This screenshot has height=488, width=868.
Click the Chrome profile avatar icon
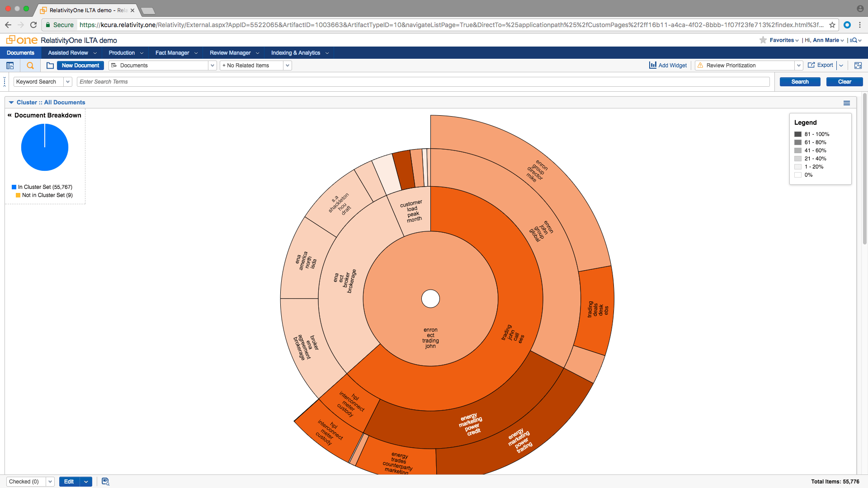860,9
